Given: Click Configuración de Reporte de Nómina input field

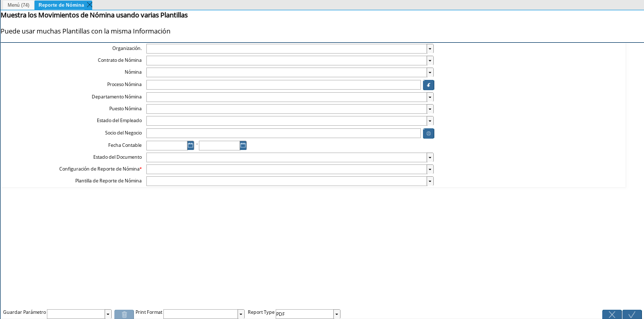Looking at the screenshot, I should click(x=286, y=169).
